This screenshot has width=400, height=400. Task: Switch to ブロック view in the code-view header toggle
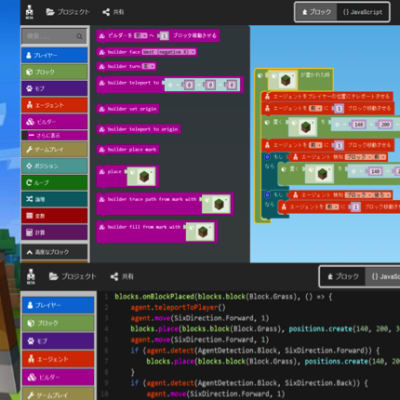click(343, 276)
